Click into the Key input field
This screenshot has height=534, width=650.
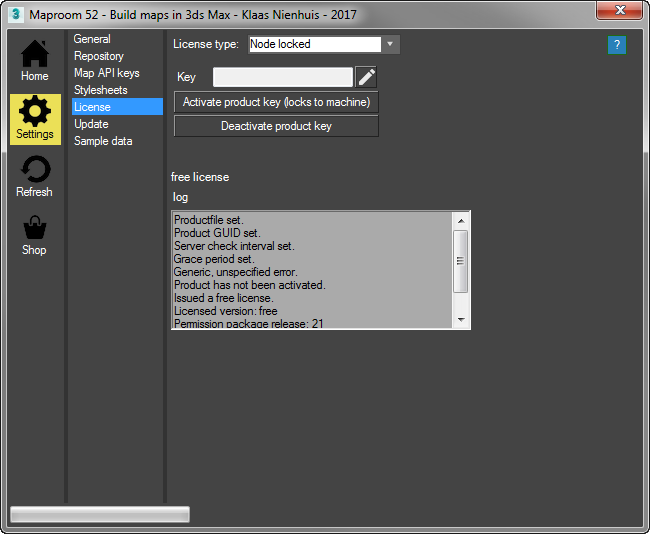point(283,77)
